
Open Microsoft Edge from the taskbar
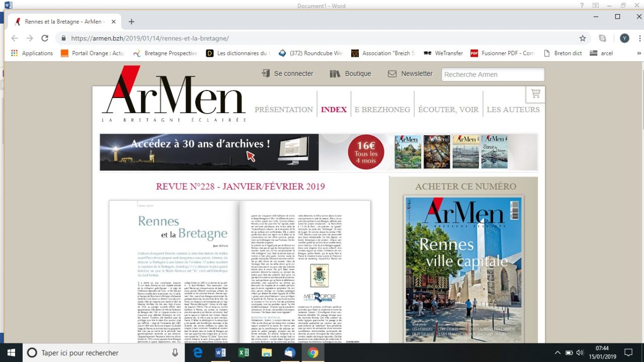(x=198, y=353)
